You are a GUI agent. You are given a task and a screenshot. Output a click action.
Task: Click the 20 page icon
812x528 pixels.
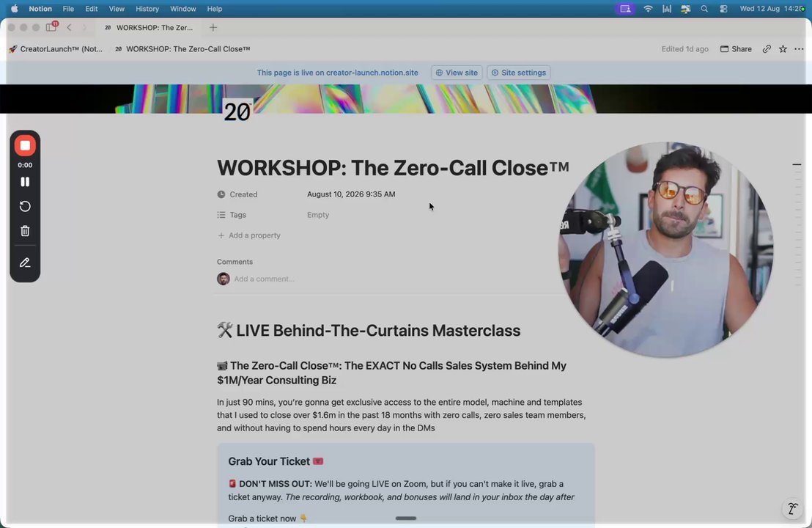coord(237,111)
